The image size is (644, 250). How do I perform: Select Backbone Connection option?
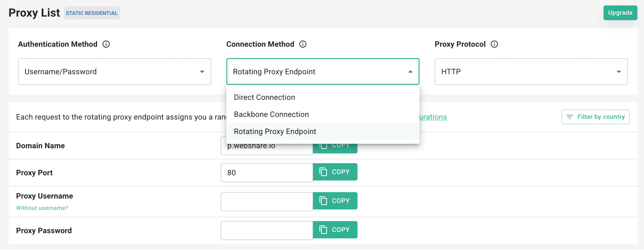tap(323, 114)
